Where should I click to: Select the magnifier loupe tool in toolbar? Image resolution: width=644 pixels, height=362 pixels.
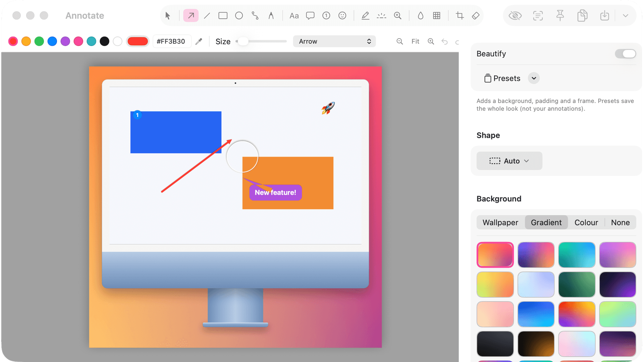[398, 16]
